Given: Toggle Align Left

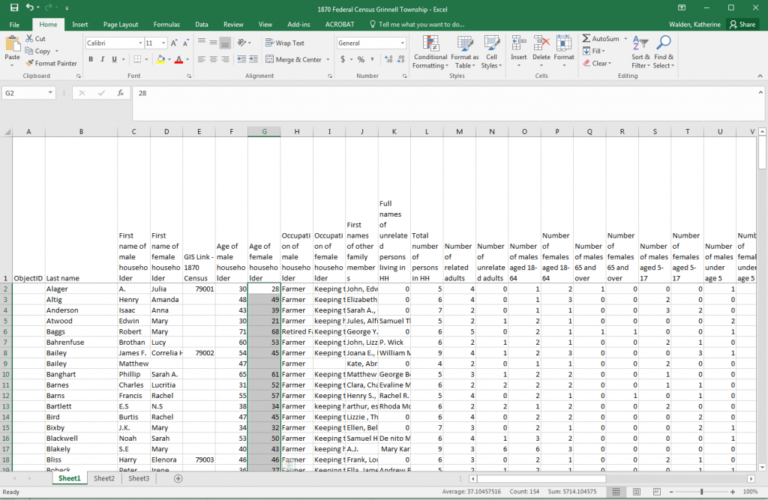Looking at the screenshot, I should (x=202, y=59).
